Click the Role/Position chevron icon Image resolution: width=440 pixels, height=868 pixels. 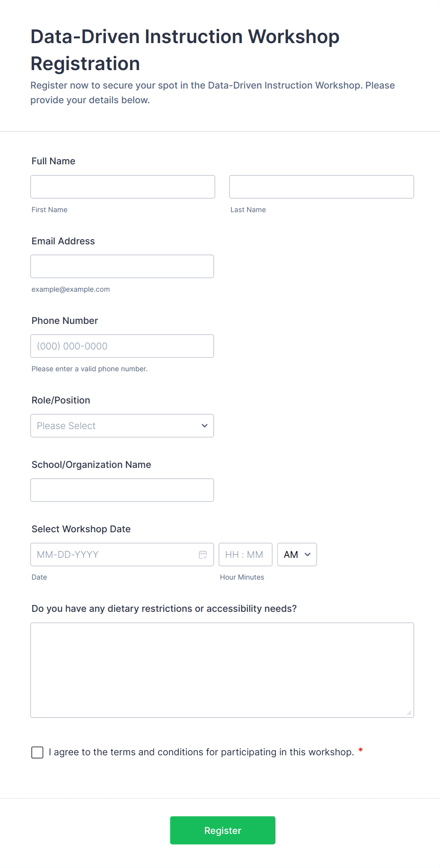(x=204, y=425)
